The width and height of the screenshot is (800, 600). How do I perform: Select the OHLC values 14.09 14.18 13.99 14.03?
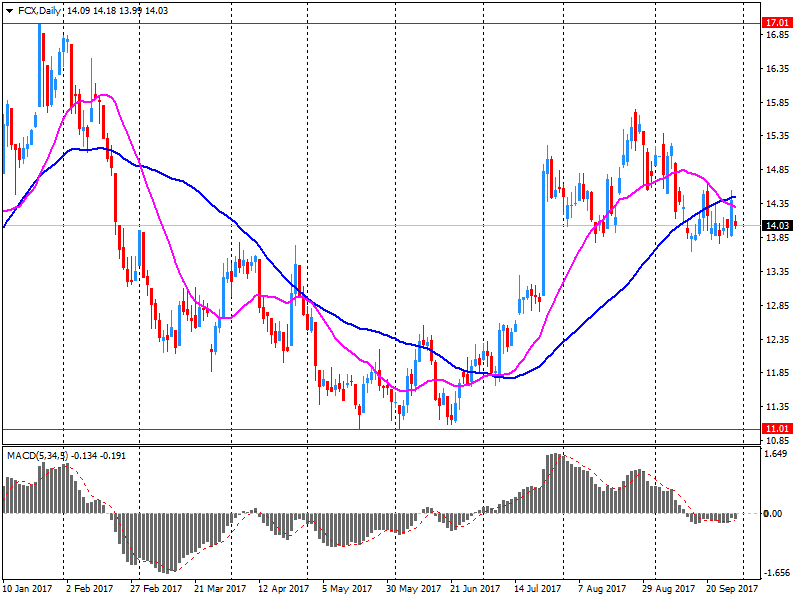pos(117,11)
